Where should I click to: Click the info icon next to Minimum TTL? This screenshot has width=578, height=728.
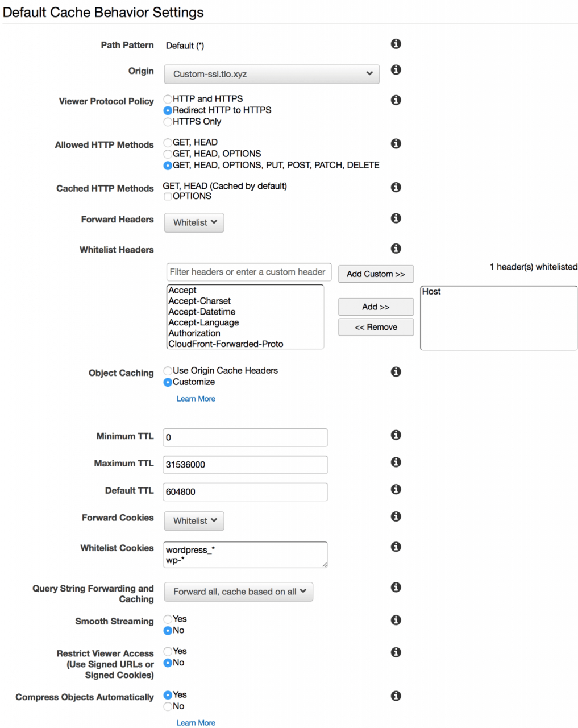tap(396, 435)
